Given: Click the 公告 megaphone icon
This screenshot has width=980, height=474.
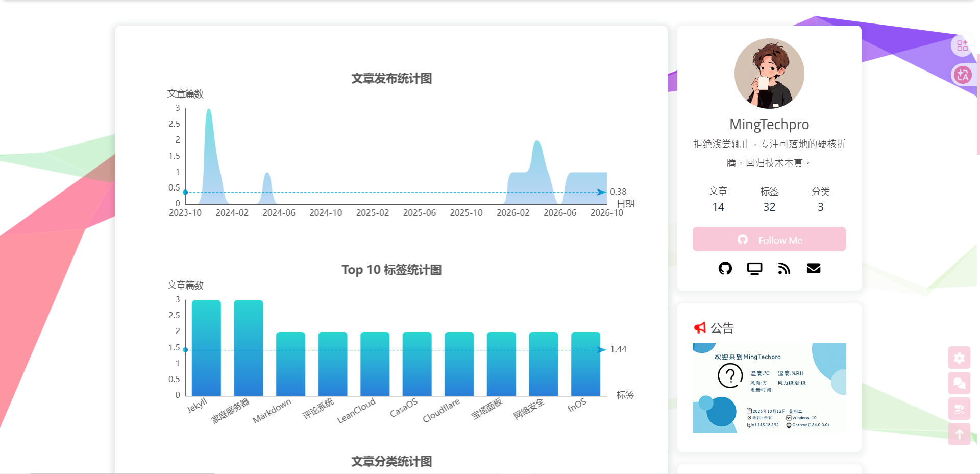Looking at the screenshot, I should pyautogui.click(x=700, y=328).
